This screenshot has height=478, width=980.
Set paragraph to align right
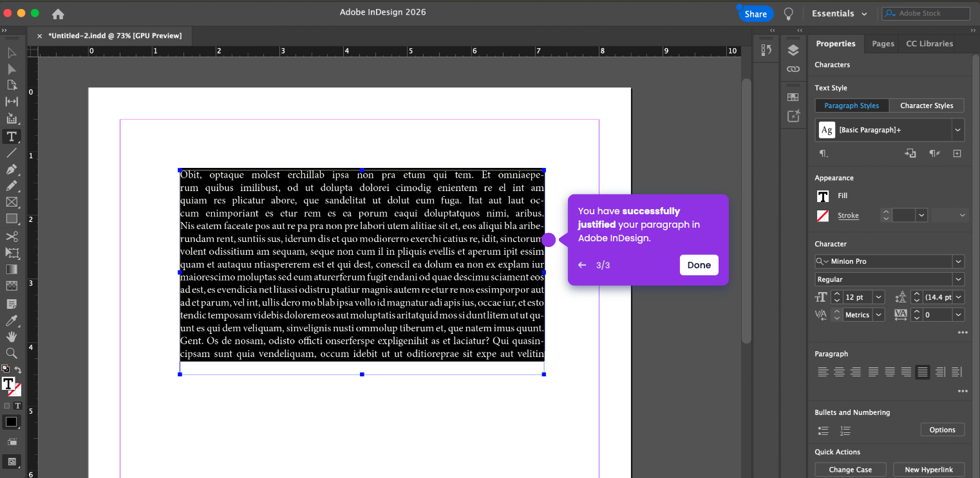tap(856, 372)
